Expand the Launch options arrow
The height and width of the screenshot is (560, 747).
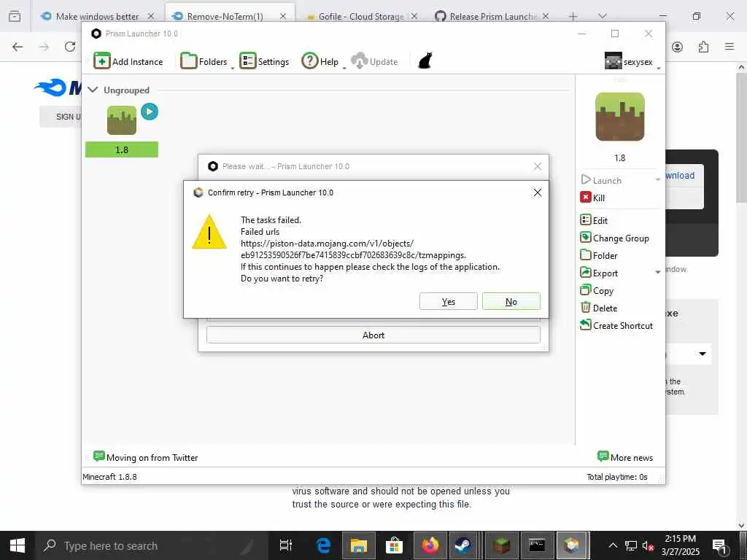[x=658, y=179]
